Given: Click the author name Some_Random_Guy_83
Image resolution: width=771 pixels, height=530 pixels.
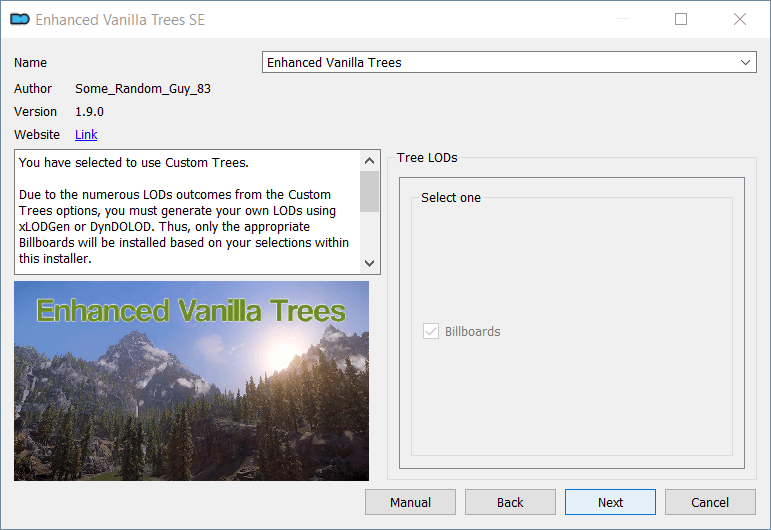Looking at the screenshot, I should (x=143, y=88).
